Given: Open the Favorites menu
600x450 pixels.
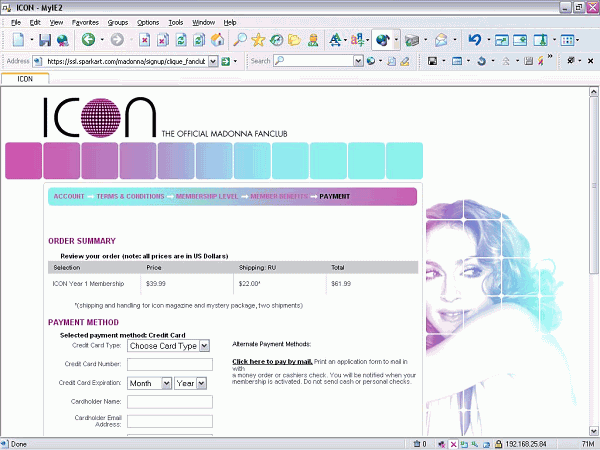Looking at the screenshot, I should click(x=85, y=23).
